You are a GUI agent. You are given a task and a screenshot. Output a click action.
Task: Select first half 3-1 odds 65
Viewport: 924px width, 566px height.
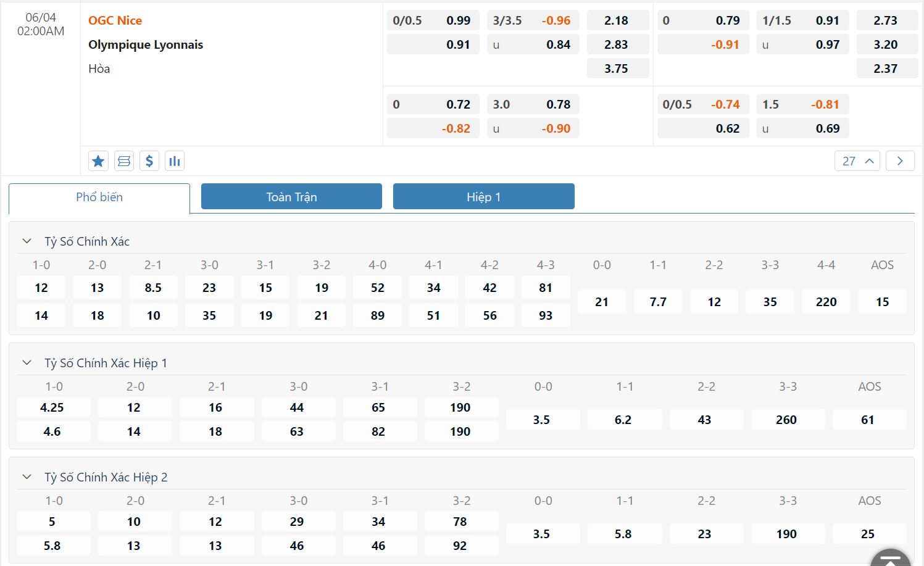coord(380,407)
